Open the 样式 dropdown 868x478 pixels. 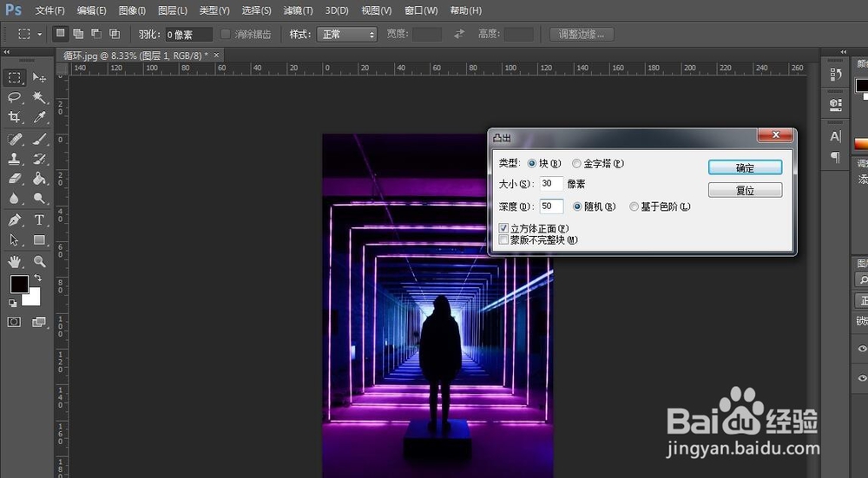[346, 35]
